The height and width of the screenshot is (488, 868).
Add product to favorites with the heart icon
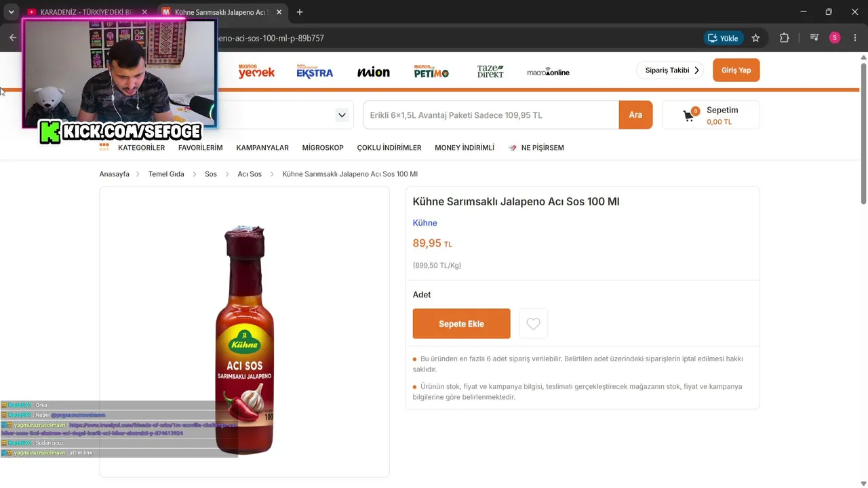[534, 324]
